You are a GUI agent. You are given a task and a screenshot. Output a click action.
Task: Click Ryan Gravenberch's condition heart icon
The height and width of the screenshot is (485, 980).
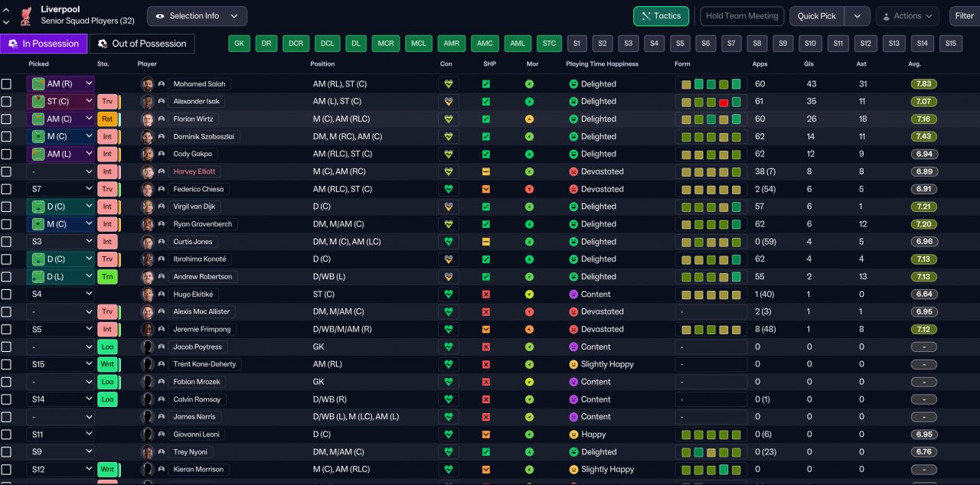(x=449, y=224)
